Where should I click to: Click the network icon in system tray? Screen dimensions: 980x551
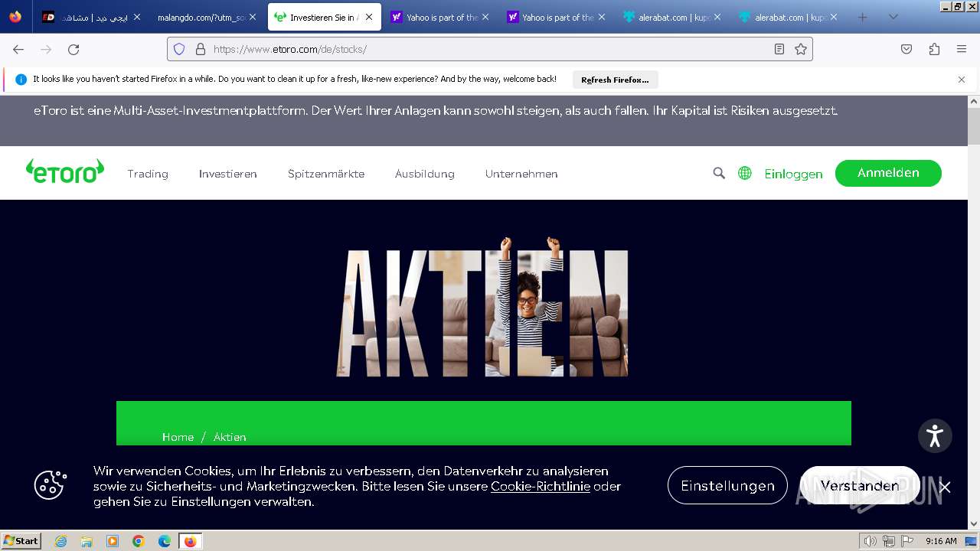pyautogui.click(x=888, y=541)
